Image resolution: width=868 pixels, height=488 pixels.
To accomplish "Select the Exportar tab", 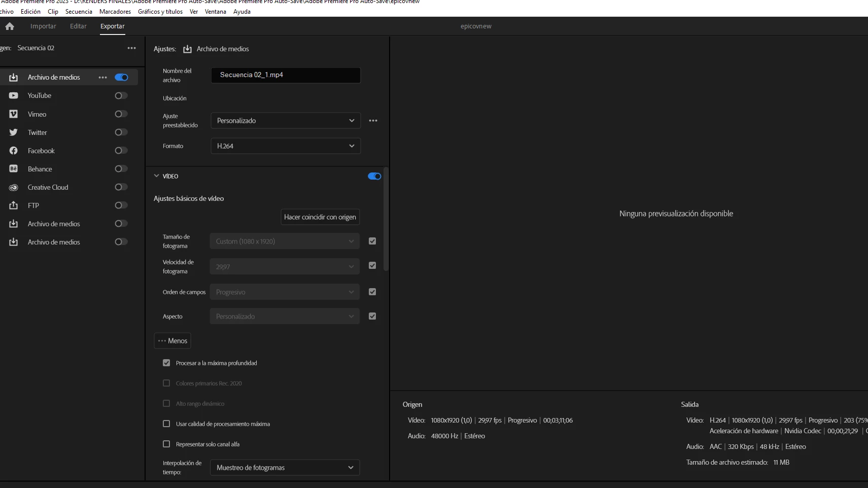I will point(113,26).
